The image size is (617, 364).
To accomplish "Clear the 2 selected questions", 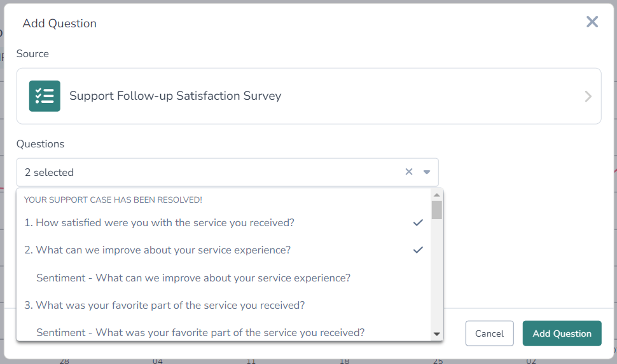I will [409, 172].
